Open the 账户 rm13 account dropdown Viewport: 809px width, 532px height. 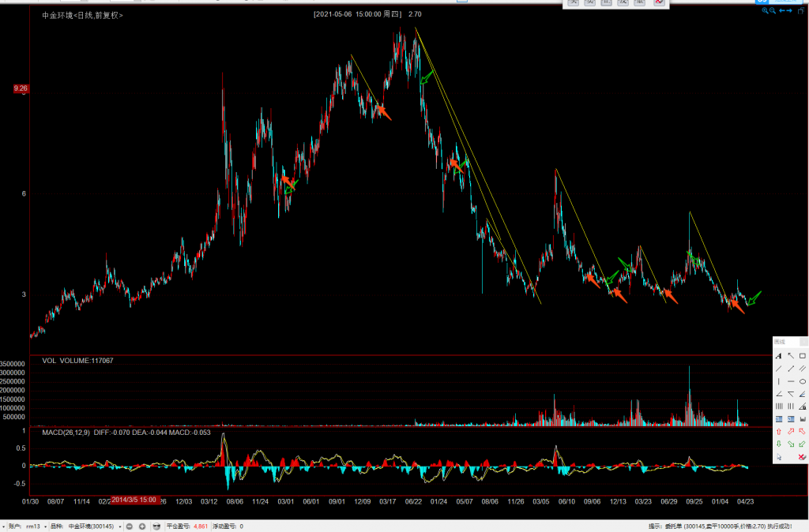(46, 526)
